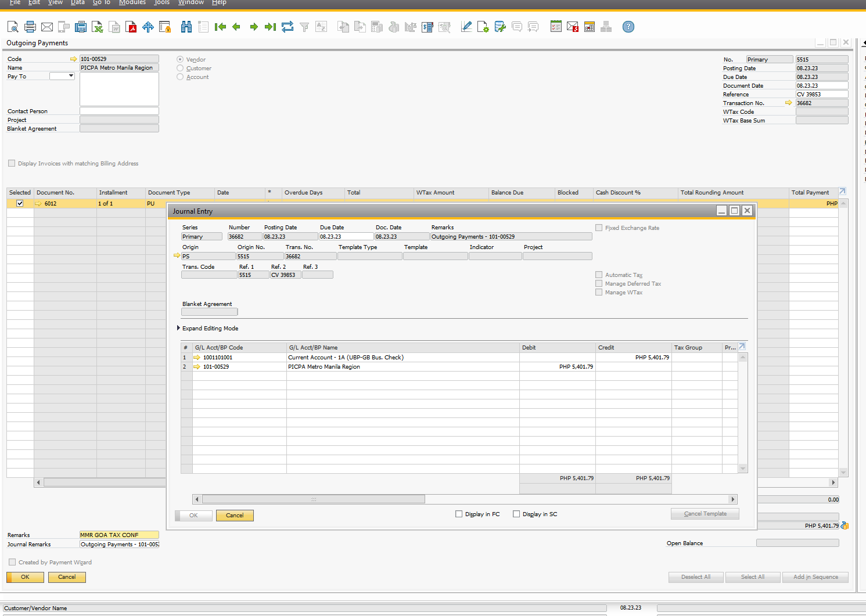Open the envelope alerts icon with red badge
This screenshot has height=616, width=866.
tap(573, 27)
